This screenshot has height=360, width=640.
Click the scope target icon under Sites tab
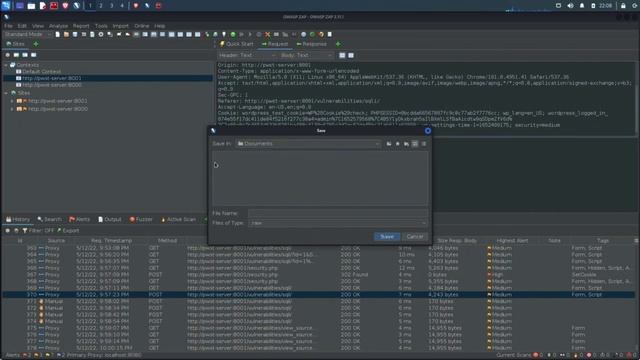pos(7,55)
